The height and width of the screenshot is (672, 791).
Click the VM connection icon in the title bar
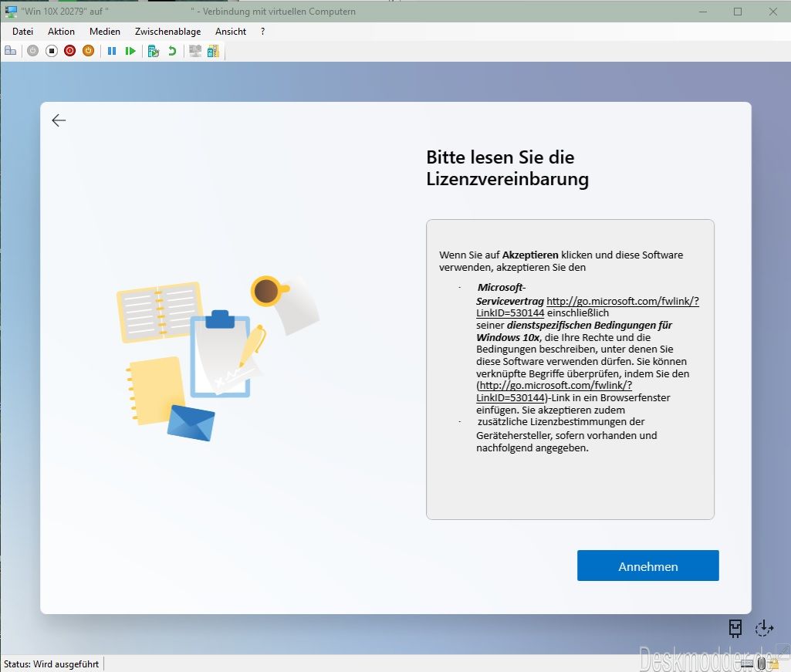[11, 11]
